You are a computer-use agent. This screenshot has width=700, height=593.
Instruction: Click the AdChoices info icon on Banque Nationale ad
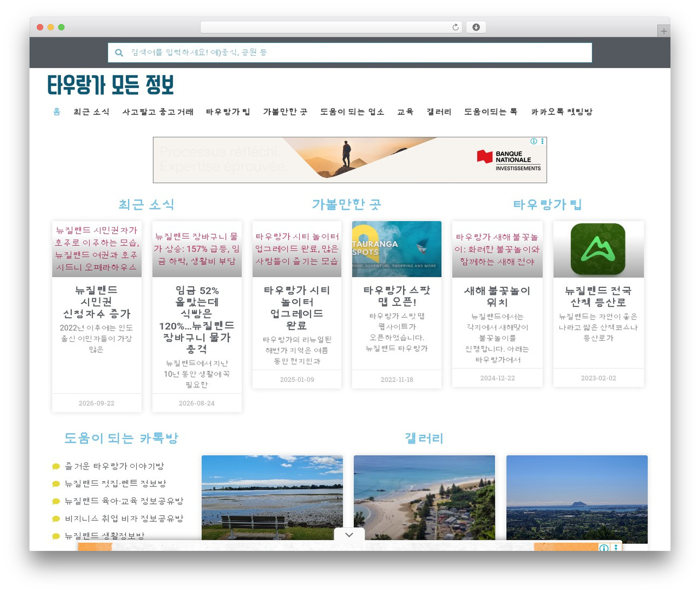pyautogui.click(x=534, y=141)
